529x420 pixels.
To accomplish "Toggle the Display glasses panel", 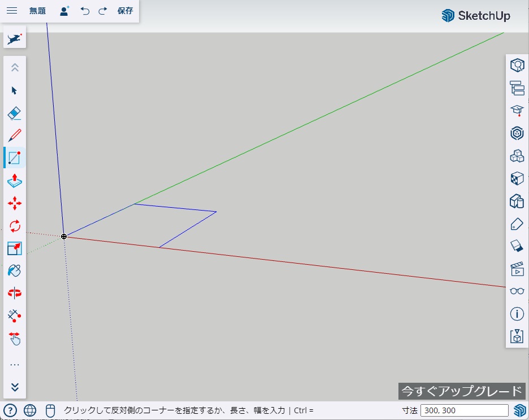I will [x=517, y=291].
